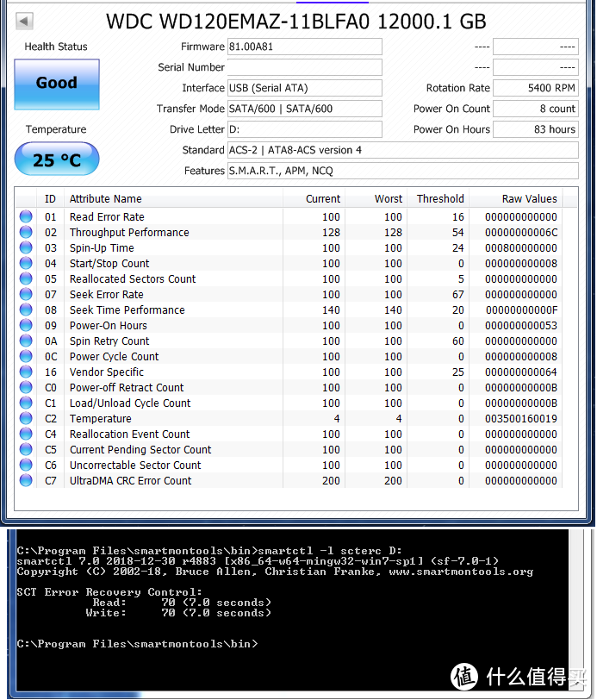Select the Reallocated Sectors Count attribute name

(x=133, y=279)
